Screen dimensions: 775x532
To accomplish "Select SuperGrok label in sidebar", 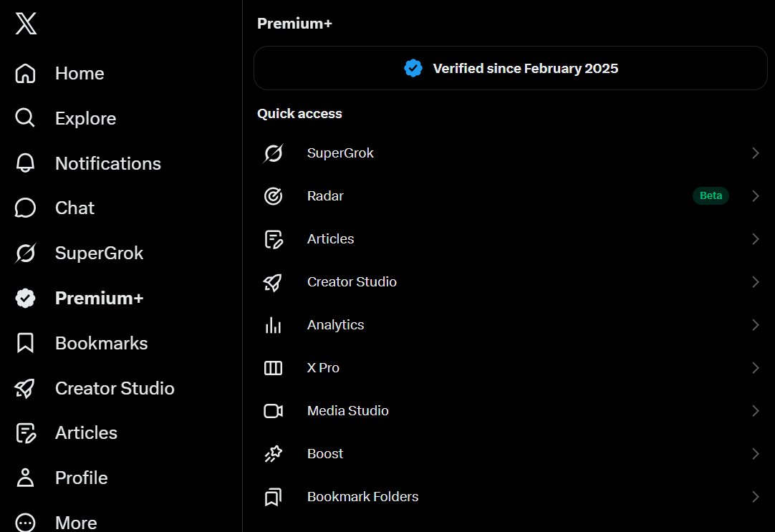I will click(100, 253).
